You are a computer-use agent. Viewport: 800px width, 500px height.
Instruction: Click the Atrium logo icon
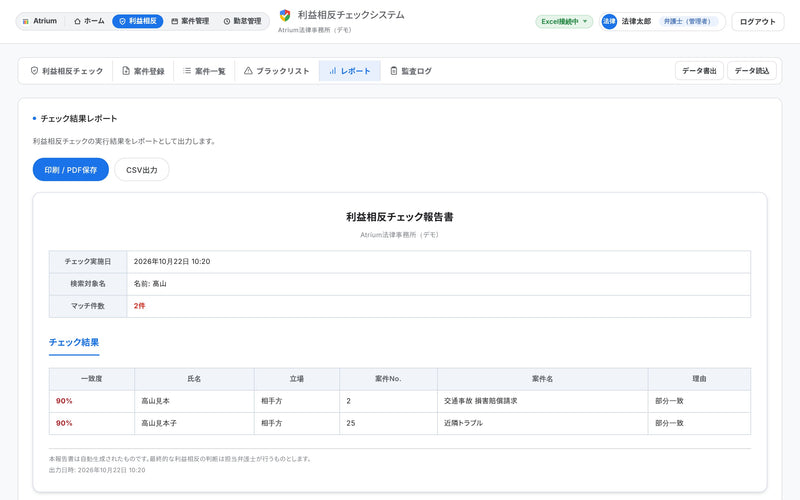(x=26, y=21)
